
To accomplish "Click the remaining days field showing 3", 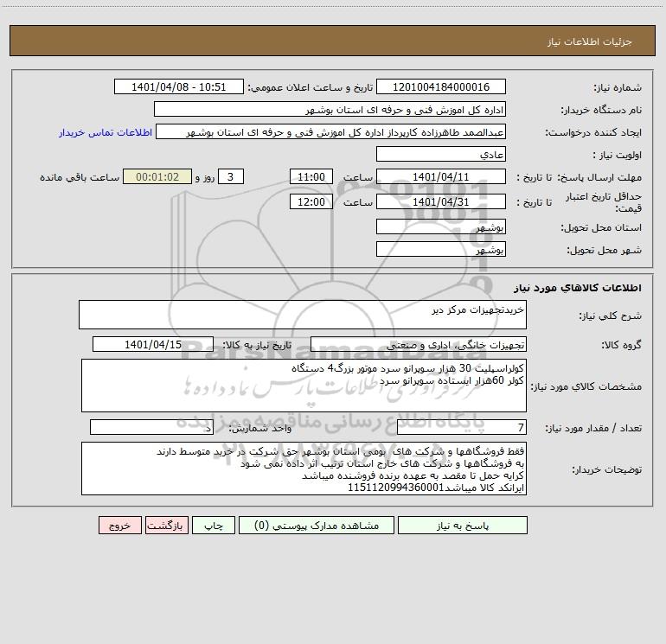I will coord(231,176).
